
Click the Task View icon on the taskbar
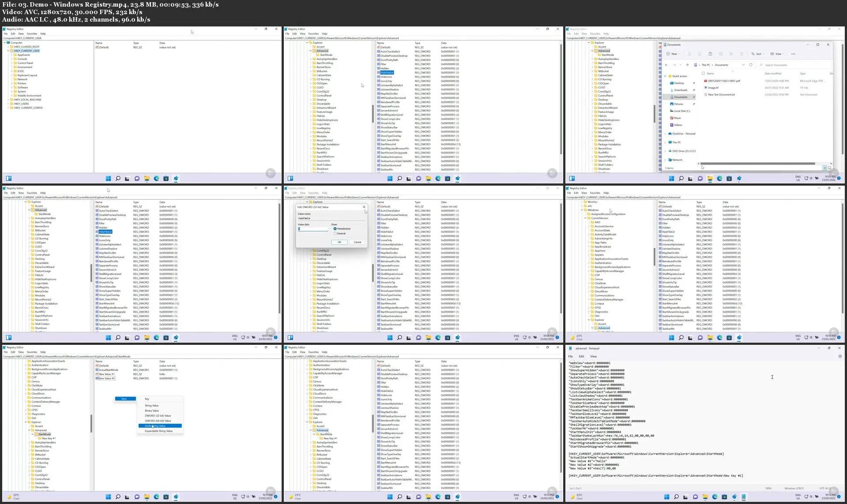pyautogui.click(x=127, y=179)
